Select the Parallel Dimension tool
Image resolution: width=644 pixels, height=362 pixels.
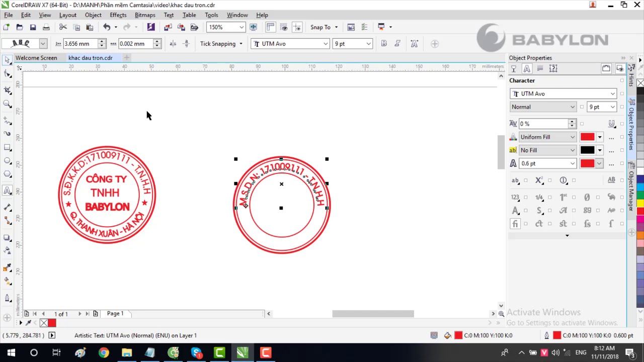[x=7, y=207]
